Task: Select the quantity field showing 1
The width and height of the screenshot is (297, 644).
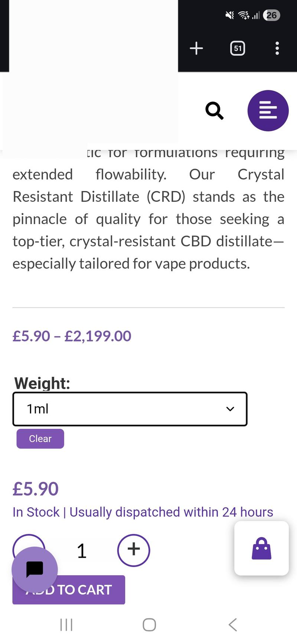Action: (82, 551)
